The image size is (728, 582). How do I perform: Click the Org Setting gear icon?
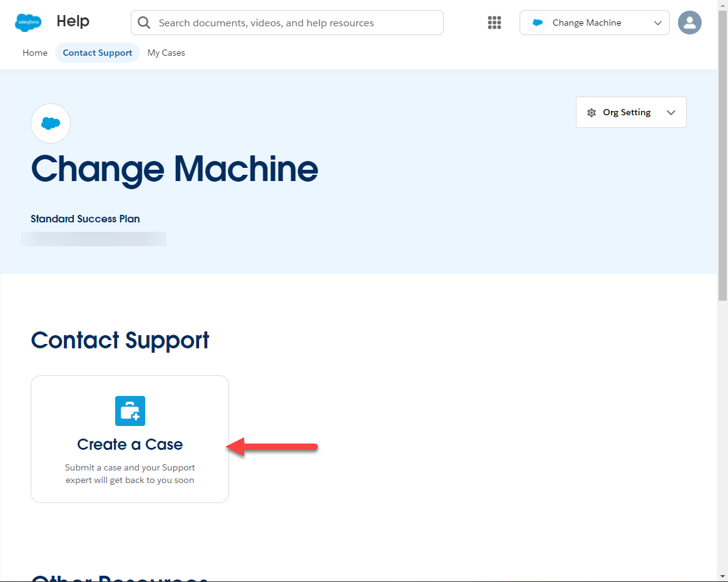[x=592, y=112]
